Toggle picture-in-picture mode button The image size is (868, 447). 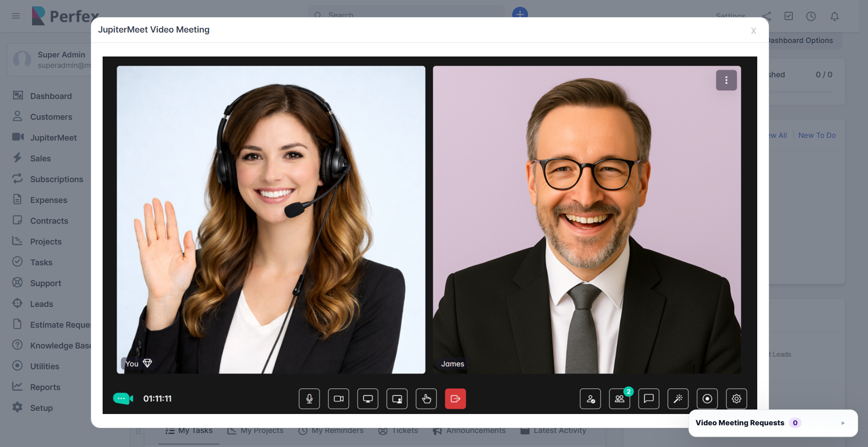[397, 399]
